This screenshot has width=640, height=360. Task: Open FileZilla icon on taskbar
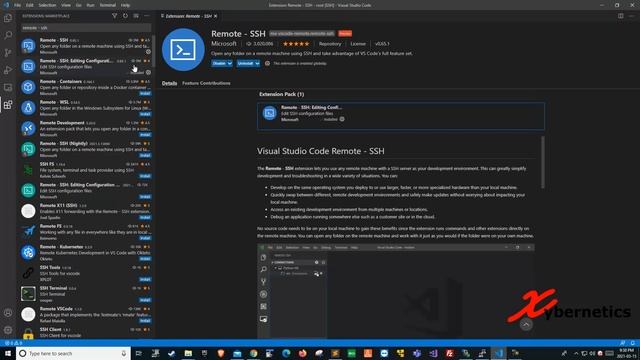pos(449,353)
